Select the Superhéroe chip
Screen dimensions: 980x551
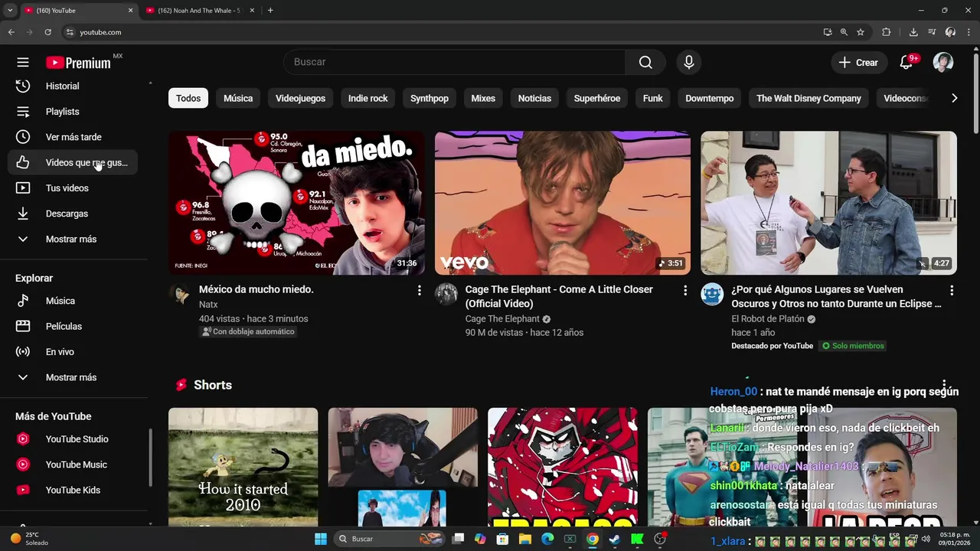point(597,98)
